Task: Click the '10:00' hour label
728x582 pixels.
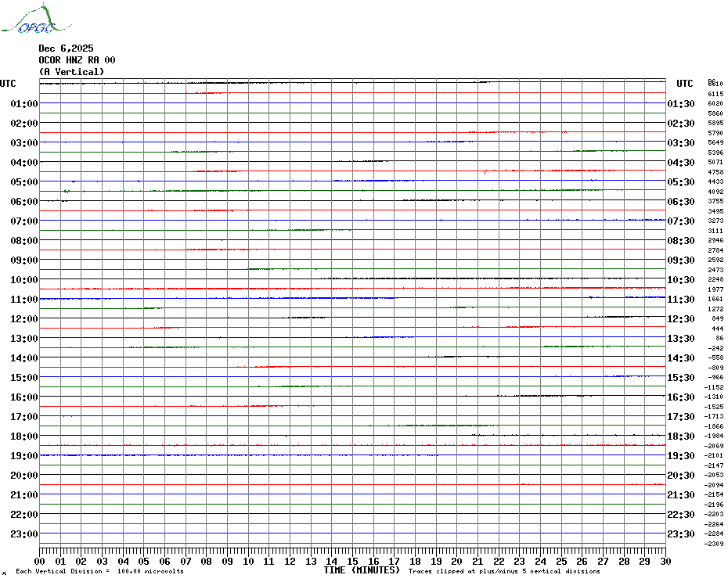Action: [24, 280]
